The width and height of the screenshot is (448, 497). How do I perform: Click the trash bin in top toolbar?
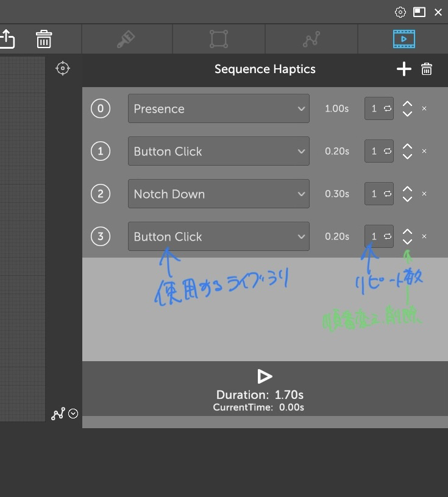click(44, 40)
